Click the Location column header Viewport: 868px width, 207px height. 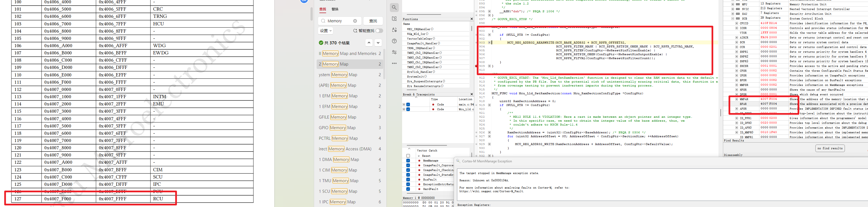(465, 99)
